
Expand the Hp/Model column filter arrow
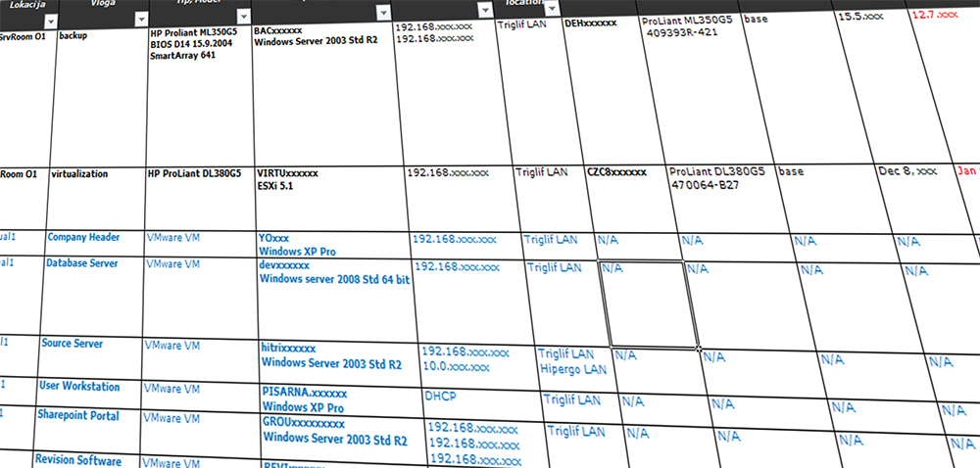[x=242, y=18]
